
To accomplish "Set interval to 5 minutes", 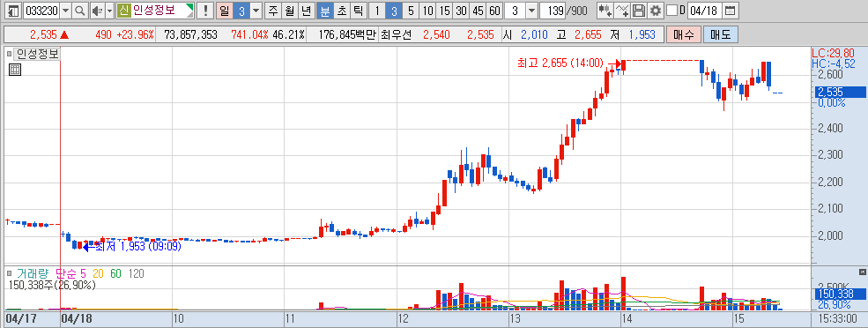I will [410, 10].
